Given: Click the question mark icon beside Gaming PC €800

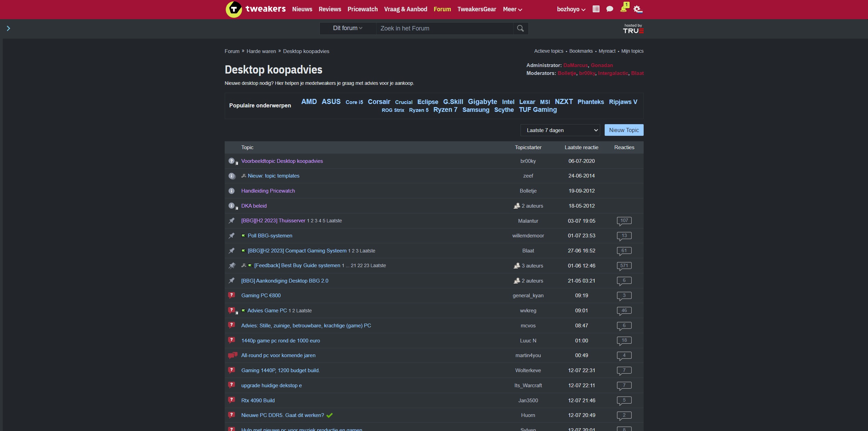Looking at the screenshot, I should click(x=232, y=295).
